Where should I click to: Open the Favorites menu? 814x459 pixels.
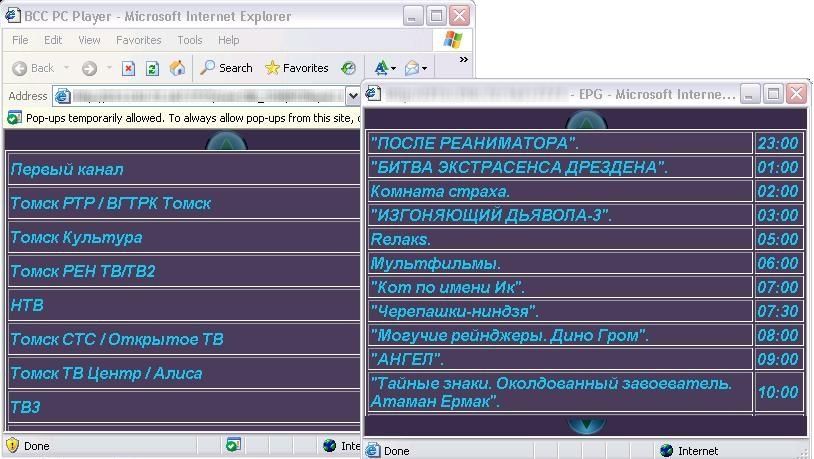139,40
